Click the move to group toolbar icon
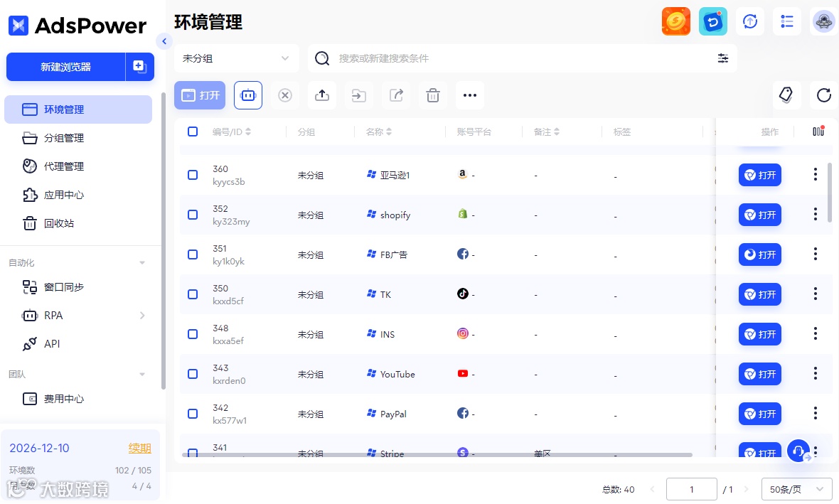 point(359,95)
